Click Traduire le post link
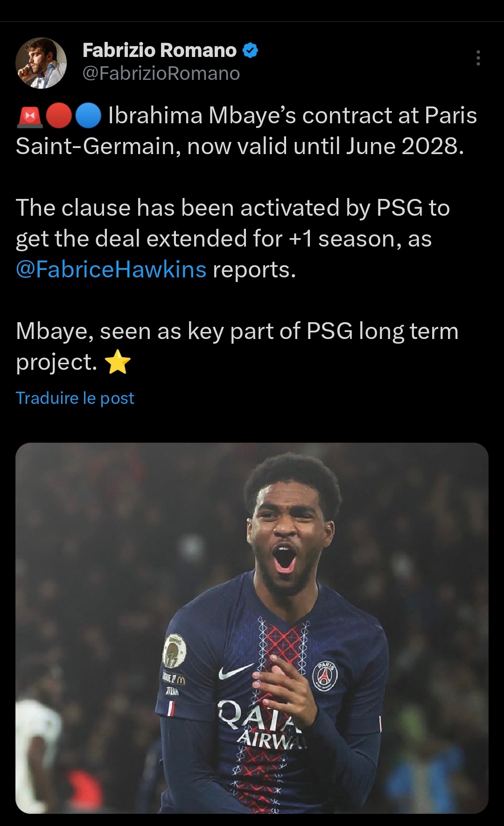The height and width of the screenshot is (826, 504). tap(75, 398)
